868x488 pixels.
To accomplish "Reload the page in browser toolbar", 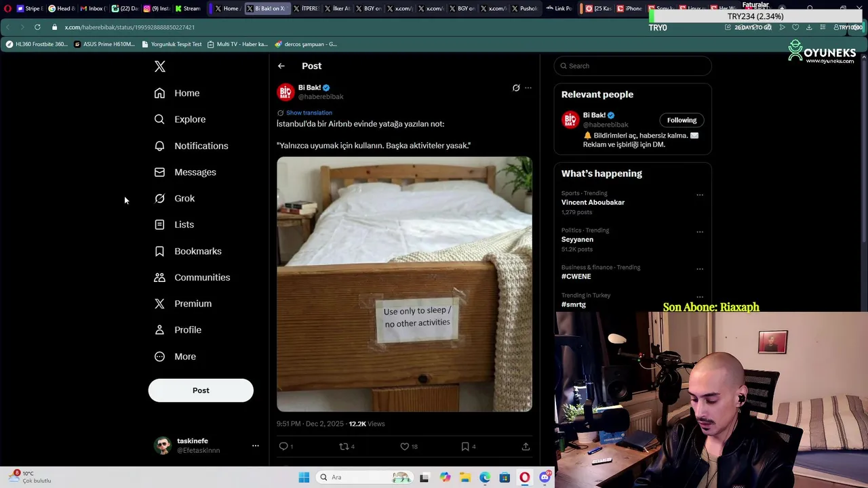I will [x=37, y=27].
